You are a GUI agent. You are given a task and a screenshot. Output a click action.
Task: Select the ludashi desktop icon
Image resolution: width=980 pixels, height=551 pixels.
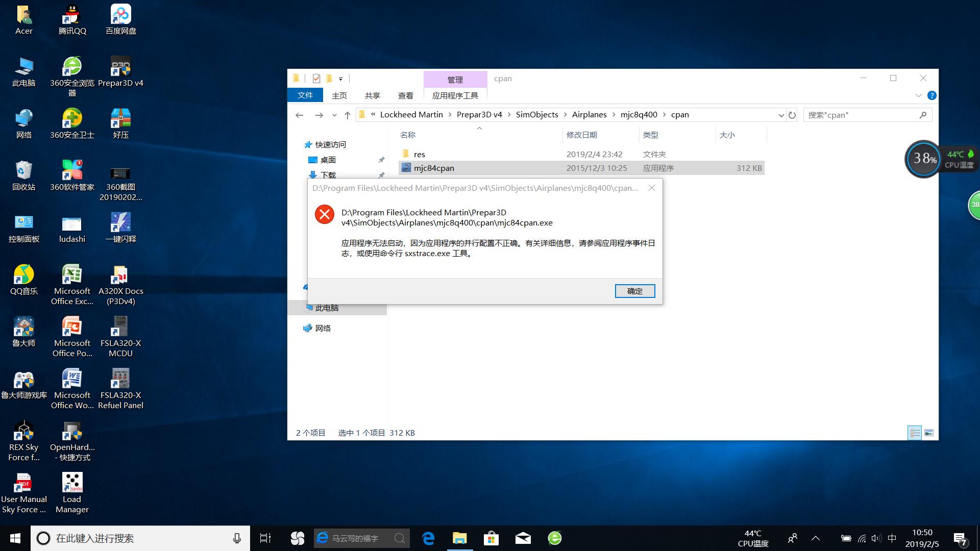pyautogui.click(x=72, y=228)
